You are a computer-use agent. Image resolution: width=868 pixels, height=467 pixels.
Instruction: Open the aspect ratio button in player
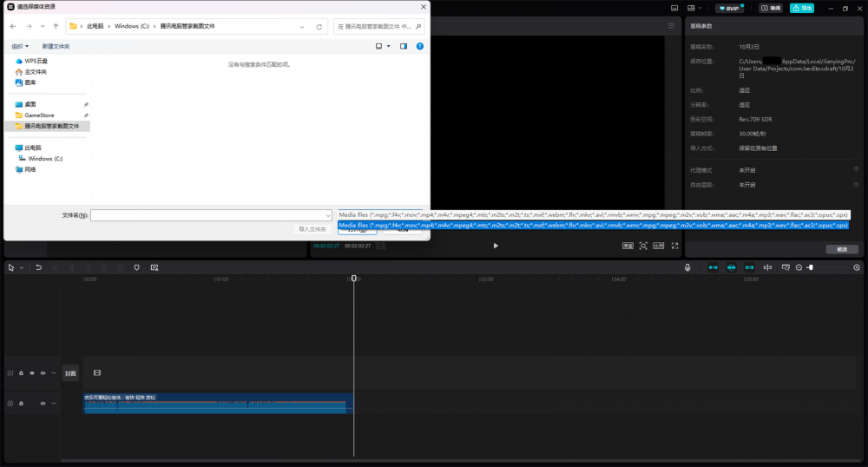(658, 246)
